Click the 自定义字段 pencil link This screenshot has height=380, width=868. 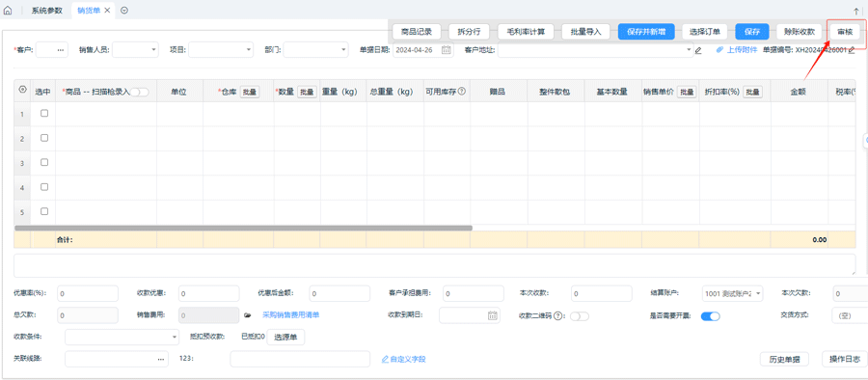[x=403, y=359]
